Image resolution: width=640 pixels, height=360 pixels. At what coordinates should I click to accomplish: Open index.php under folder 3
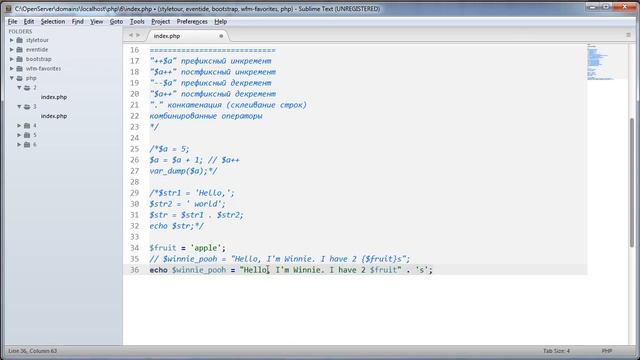pyautogui.click(x=53, y=116)
